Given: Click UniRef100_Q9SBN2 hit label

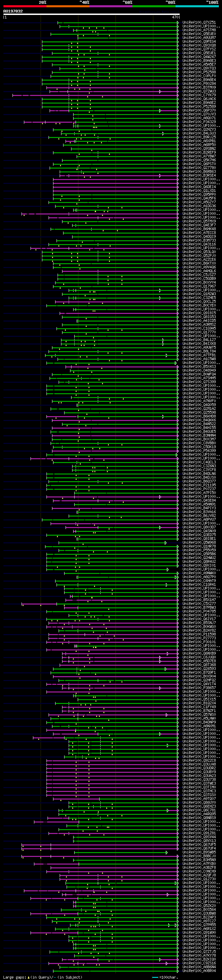Looking at the screenshot, I should pyautogui.click(x=199, y=148).
